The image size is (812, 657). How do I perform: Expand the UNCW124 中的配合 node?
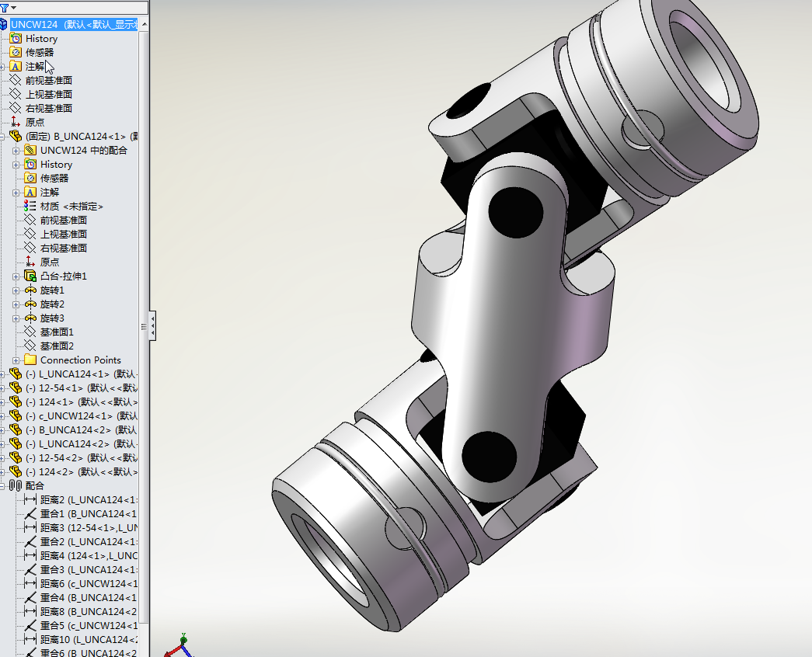point(16,151)
